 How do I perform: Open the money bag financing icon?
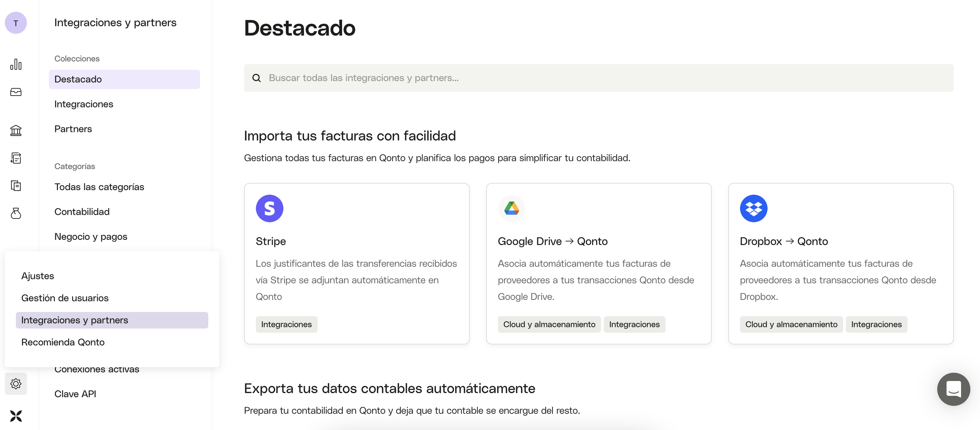click(16, 213)
